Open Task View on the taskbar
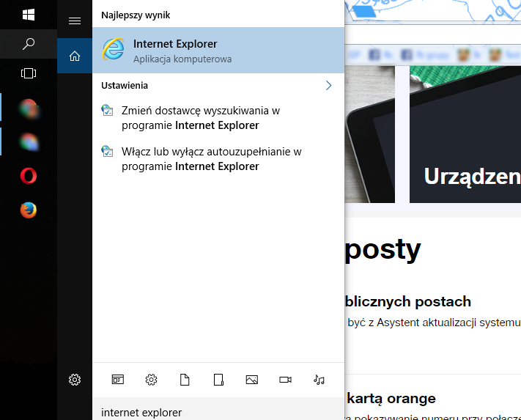Screen dimensions: 521x420 pyautogui.click(x=29, y=73)
